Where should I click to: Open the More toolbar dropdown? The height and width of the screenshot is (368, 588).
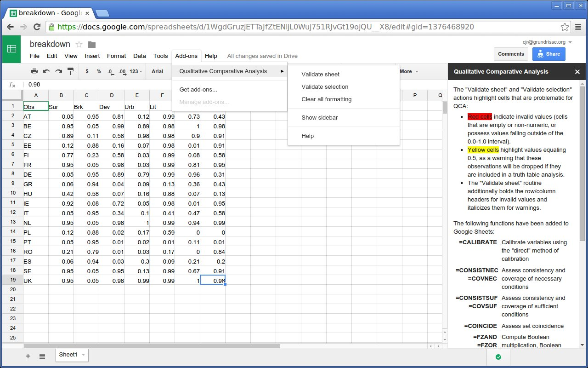409,71
